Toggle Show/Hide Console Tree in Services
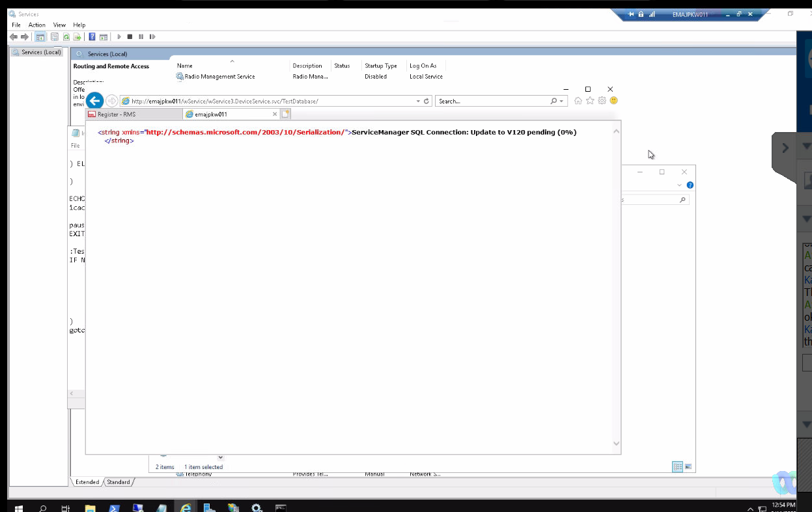 coord(40,37)
